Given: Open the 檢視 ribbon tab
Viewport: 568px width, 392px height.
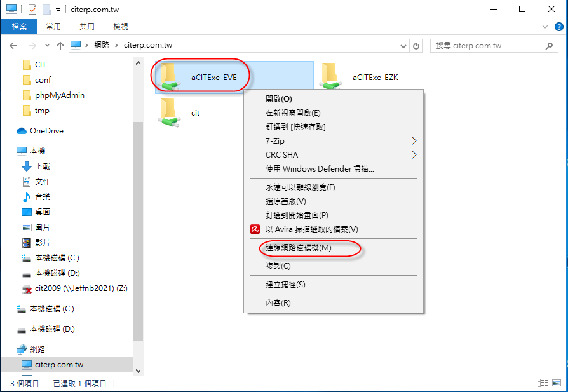Looking at the screenshot, I should click(120, 27).
